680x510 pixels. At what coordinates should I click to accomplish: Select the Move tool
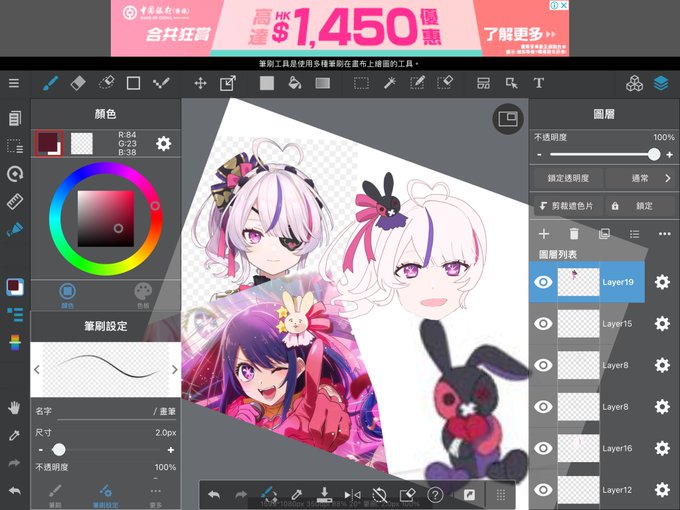200,83
